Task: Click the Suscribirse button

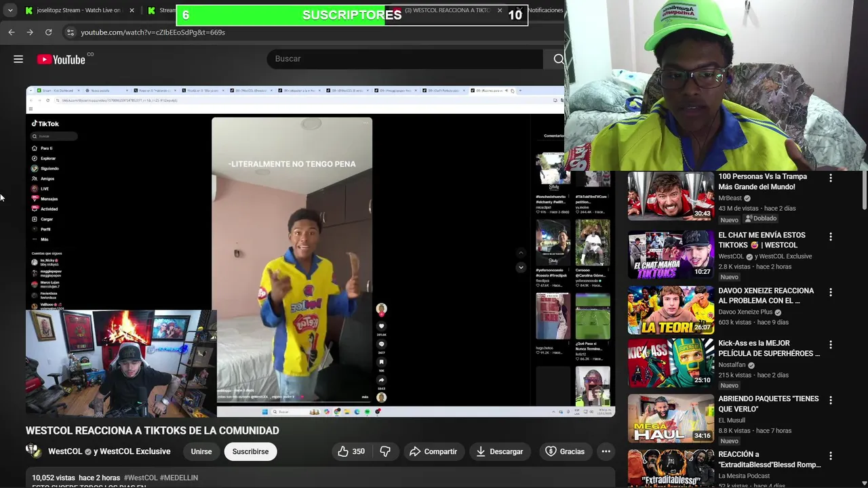Action: click(250, 451)
